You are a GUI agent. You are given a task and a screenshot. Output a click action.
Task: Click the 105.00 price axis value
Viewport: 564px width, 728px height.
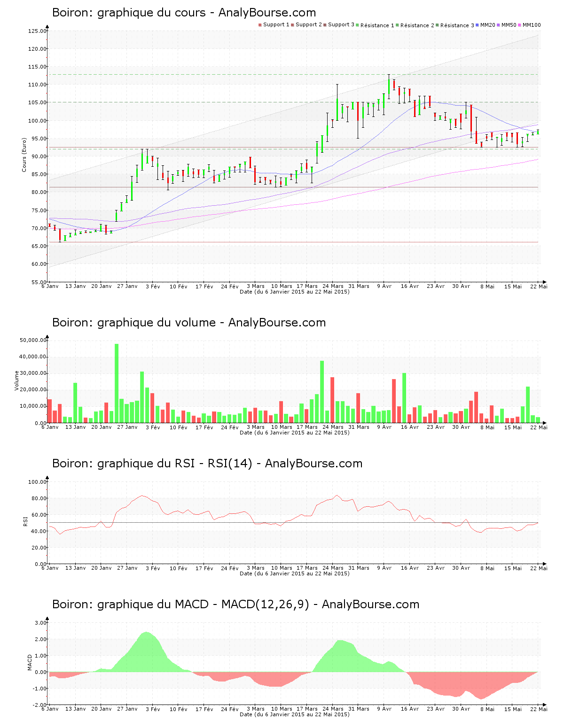37,102
